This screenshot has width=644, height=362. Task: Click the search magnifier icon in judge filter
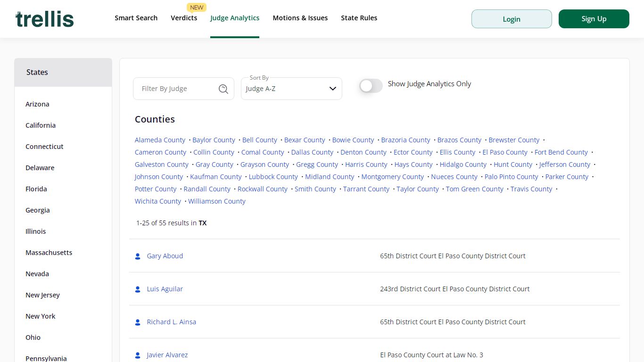point(223,89)
